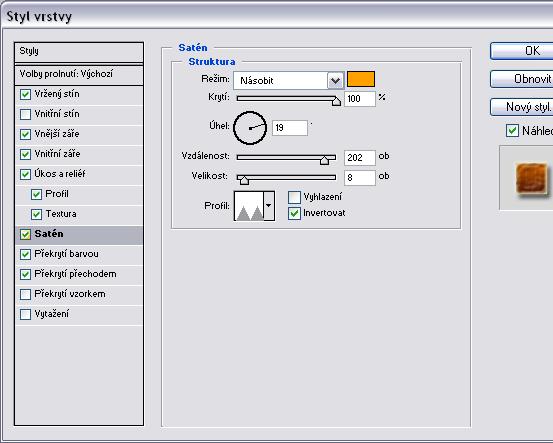Image resolution: width=553 pixels, height=443 pixels.
Task: Click the Nový styl button
Action: (x=521, y=107)
